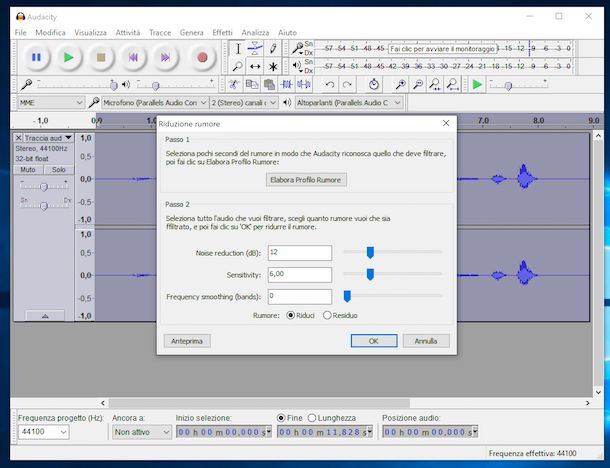Toggle the Solo track button
Image resolution: width=610 pixels, height=468 pixels.
(58, 170)
